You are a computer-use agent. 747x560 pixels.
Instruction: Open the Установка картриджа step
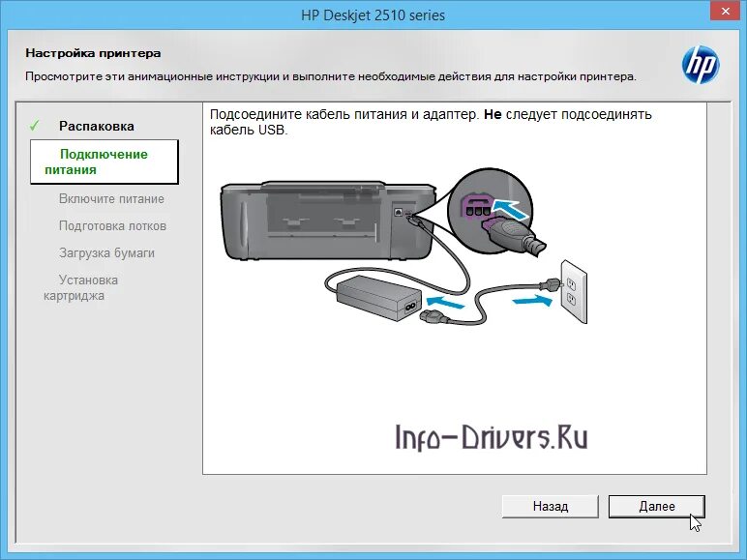(81, 287)
